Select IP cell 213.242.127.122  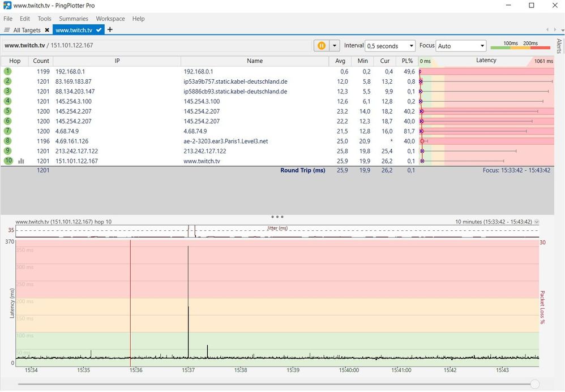(77, 151)
